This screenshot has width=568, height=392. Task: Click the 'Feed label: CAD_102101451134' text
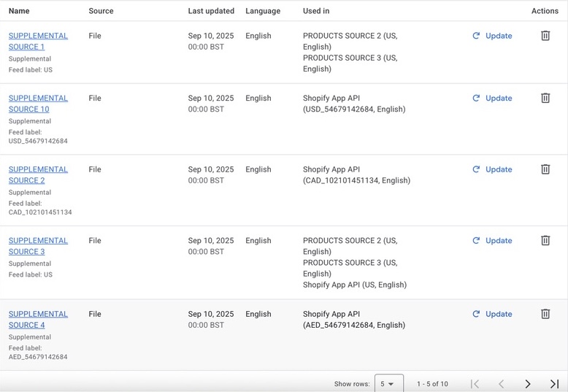coord(40,207)
